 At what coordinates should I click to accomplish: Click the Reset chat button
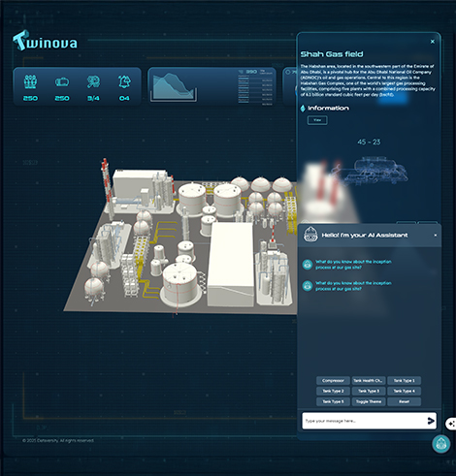pos(404,401)
